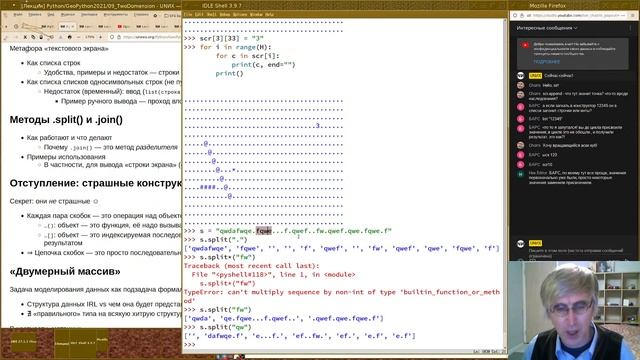Zoom out with minus button beside 170%
640x360 pixels.
point(78,37)
